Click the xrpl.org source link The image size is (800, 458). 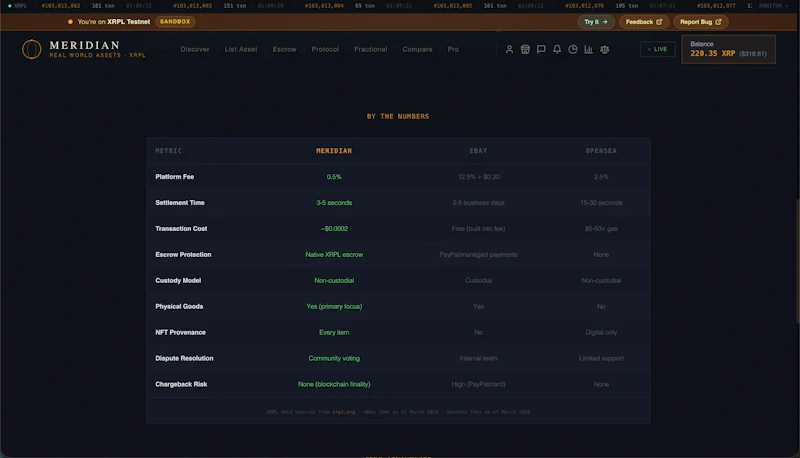pyautogui.click(x=343, y=412)
